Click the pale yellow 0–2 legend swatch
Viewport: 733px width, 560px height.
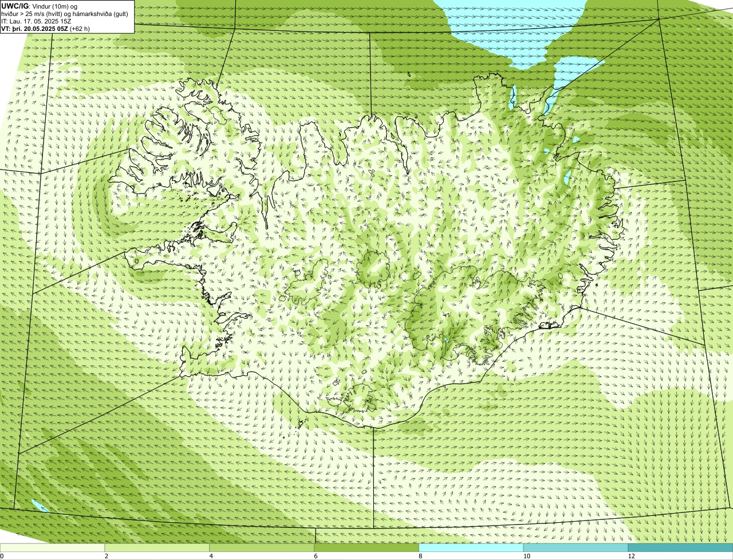click(53, 547)
